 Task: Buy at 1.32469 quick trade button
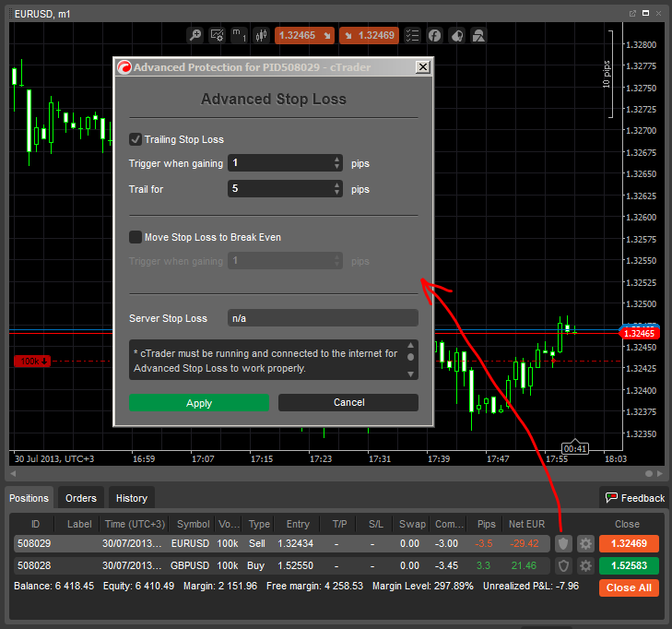[x=369, y=35]
